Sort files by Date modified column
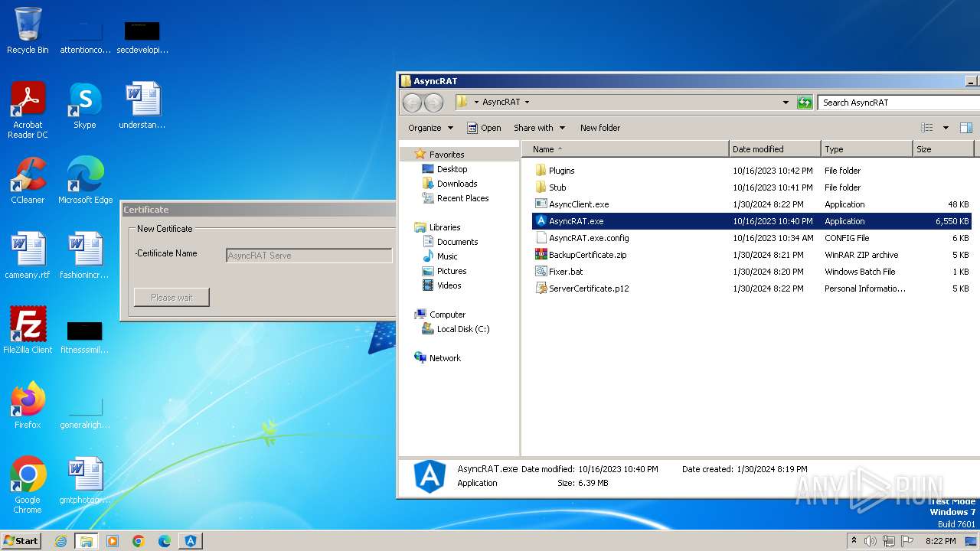Screen dimensions: 980x551 tap(775, 149)
